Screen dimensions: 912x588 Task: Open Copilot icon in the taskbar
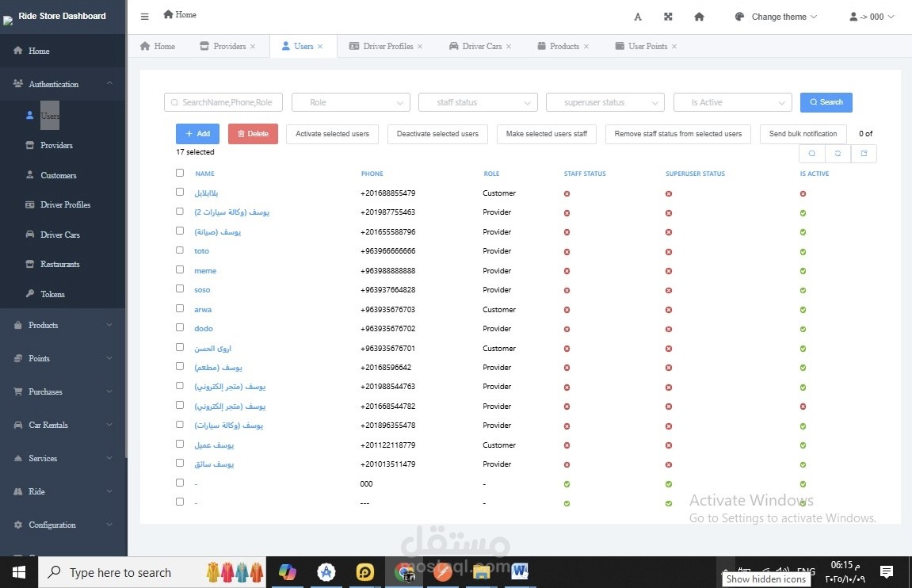[x=288, y=572]
